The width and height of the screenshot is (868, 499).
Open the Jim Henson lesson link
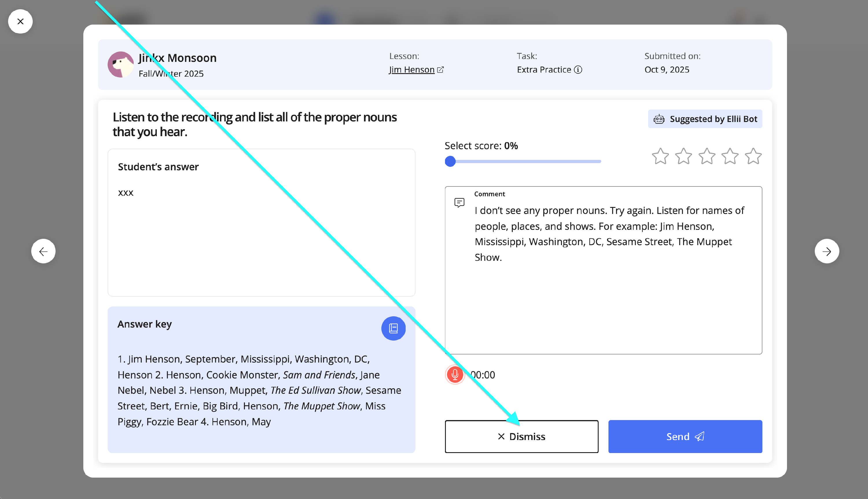coord(411,70)
